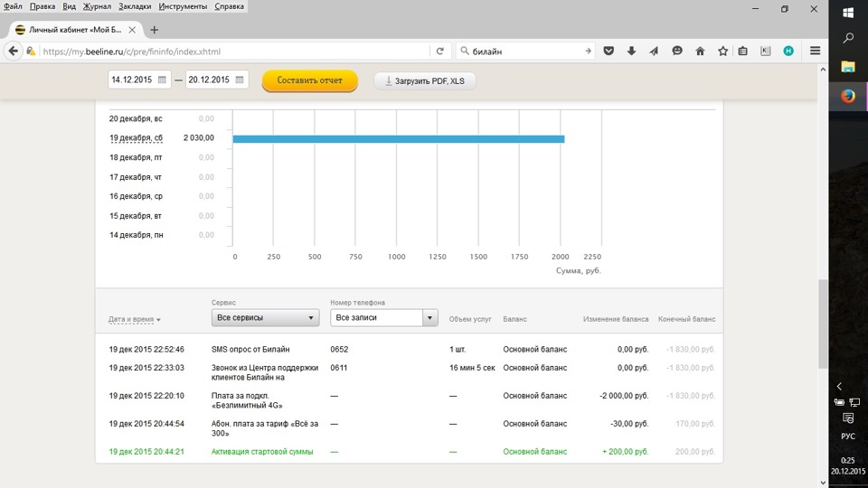The width and height of the screenshot is (868, 488).
Task: Switch input language РУС indicator
Action: click(x=848, y=436)
